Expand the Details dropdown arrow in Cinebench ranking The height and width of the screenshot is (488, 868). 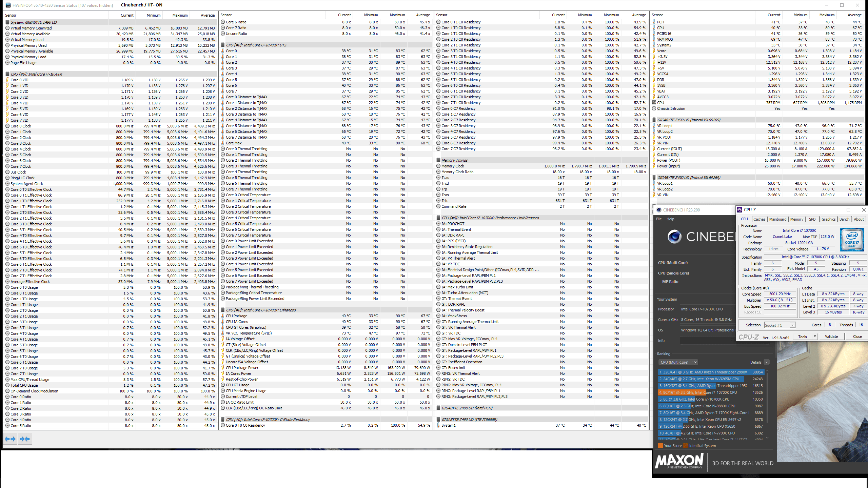pos(767,362)
